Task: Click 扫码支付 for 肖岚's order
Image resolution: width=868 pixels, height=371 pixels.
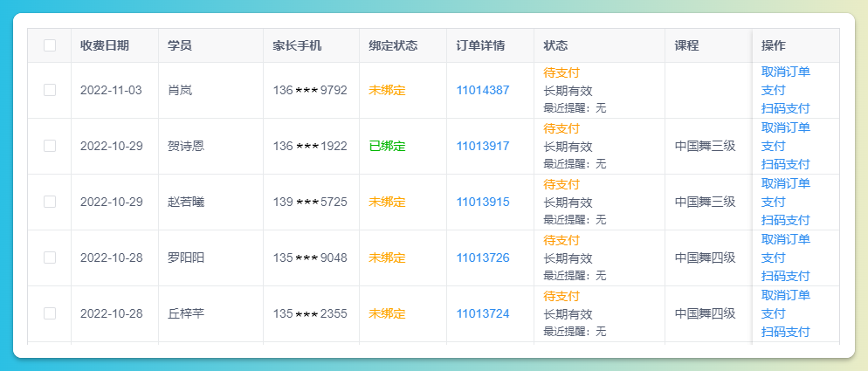Action: click(786, 108)
